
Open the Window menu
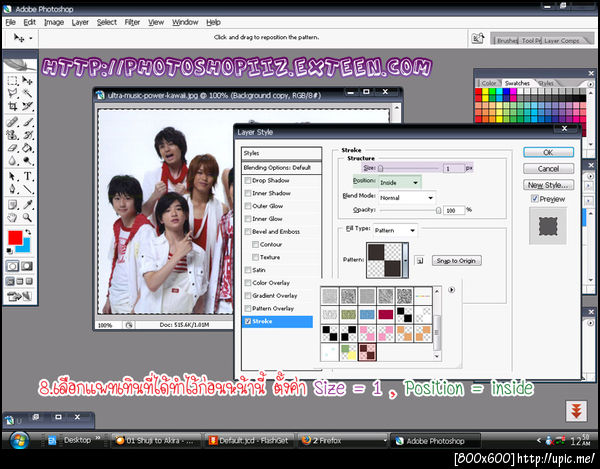(185, 22)
